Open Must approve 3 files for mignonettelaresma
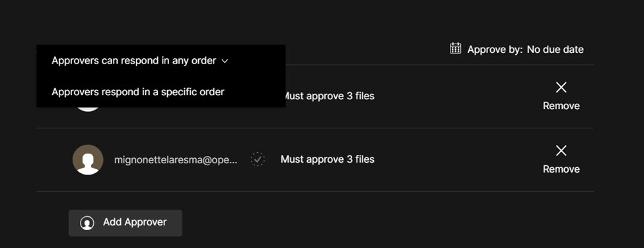Screen dimensions: 644x248 (328, 159)
